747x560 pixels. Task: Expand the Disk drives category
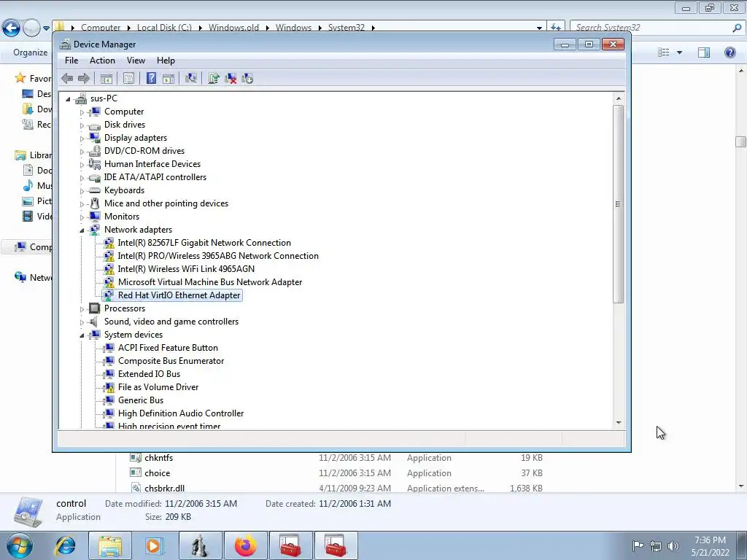tap(82, 125)
